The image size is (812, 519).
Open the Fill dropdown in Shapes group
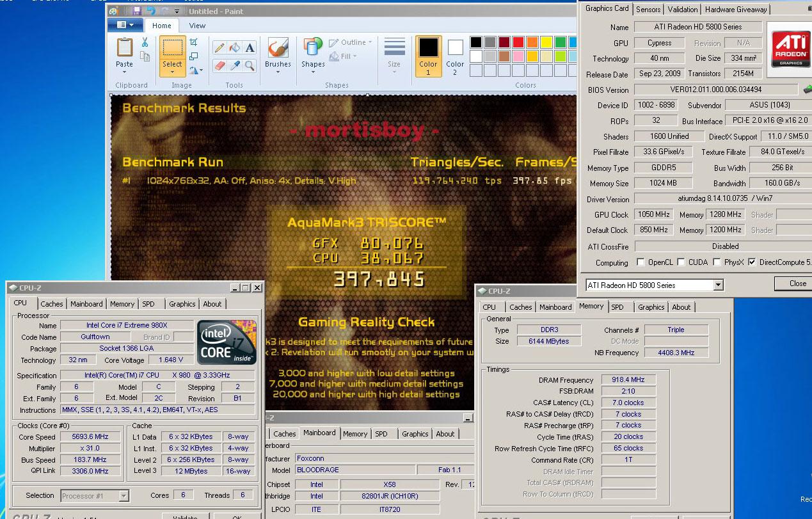344,56
